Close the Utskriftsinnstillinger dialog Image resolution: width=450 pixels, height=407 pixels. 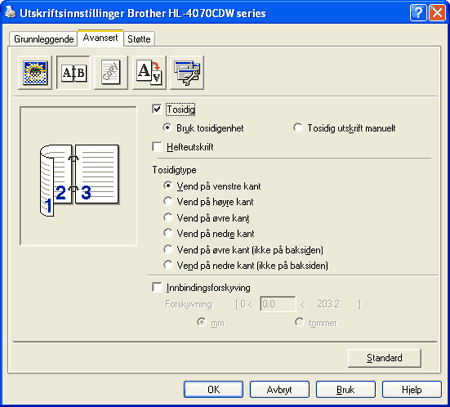coord(437,13)
